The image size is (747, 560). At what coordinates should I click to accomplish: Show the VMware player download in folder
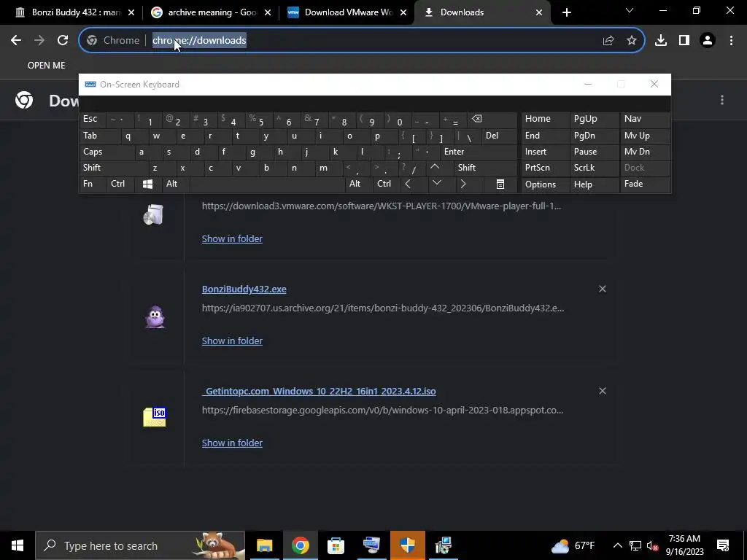coord(232,239)
